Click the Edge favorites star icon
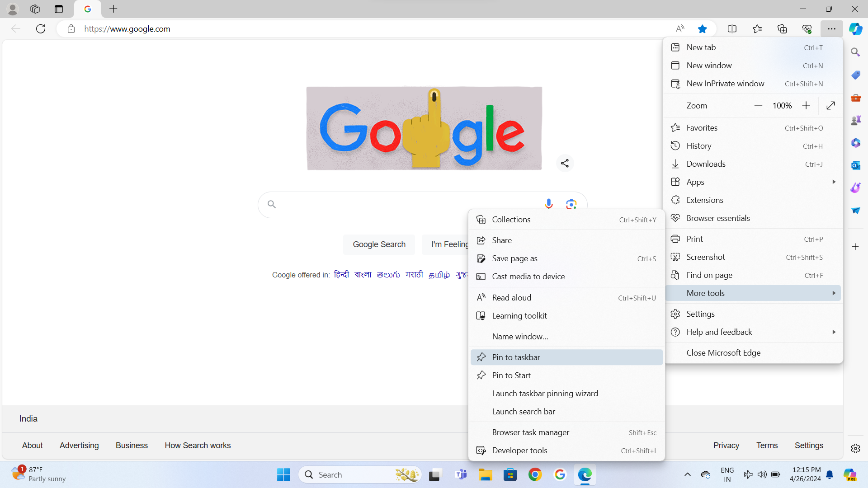Image resolution: width=868 pixels, height=488 pixels. pyautogui.click(x=703, y=28)
